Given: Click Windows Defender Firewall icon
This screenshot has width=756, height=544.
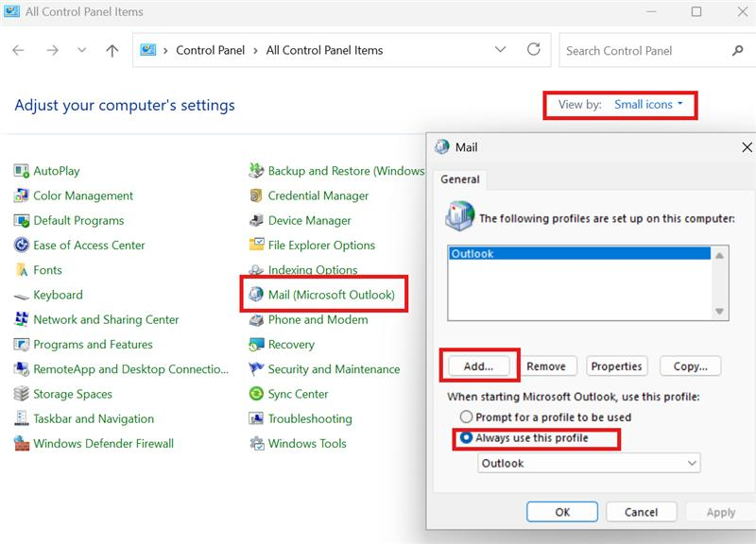Looking at the screenshot, I should [21, 443].
